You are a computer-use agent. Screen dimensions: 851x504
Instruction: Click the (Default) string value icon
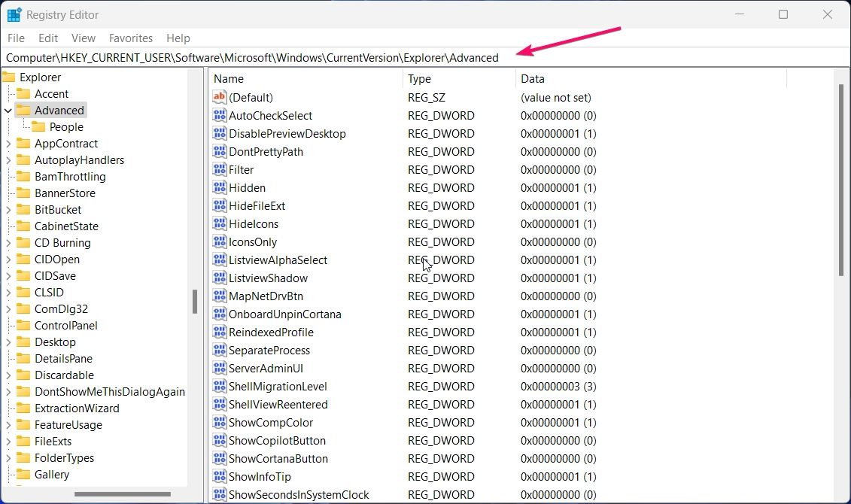coord(219,97)
